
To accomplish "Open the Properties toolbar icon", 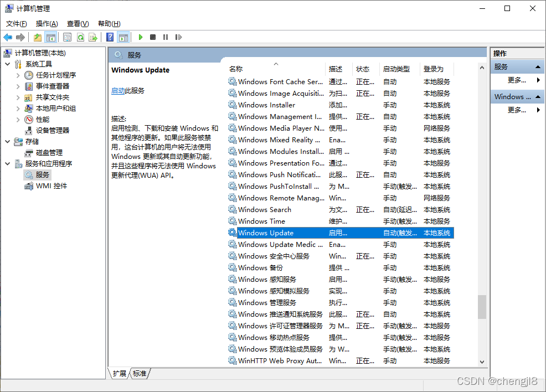I will click(x=67, y=37).
